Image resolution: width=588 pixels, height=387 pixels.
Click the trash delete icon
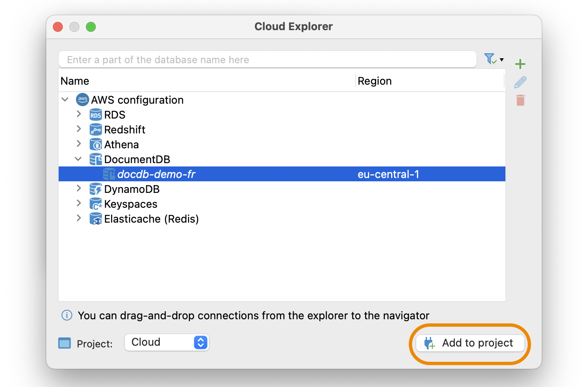coord(520,100)
